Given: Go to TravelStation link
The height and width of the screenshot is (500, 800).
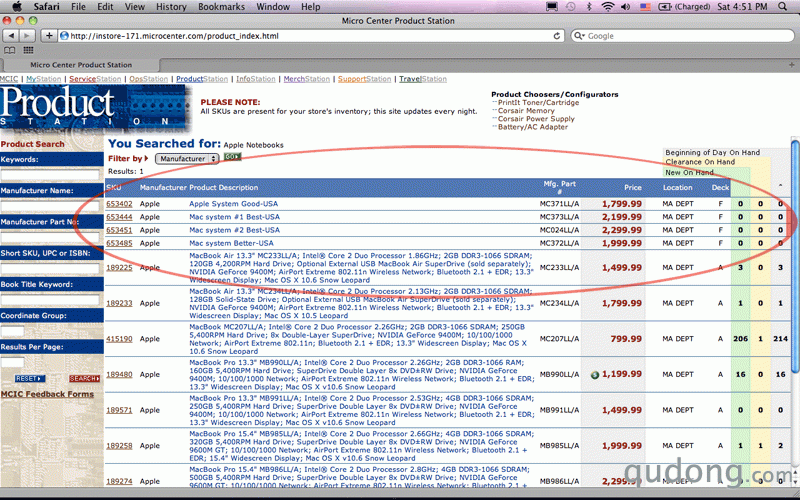Looking at the screenshot, I should click(423, 79).
